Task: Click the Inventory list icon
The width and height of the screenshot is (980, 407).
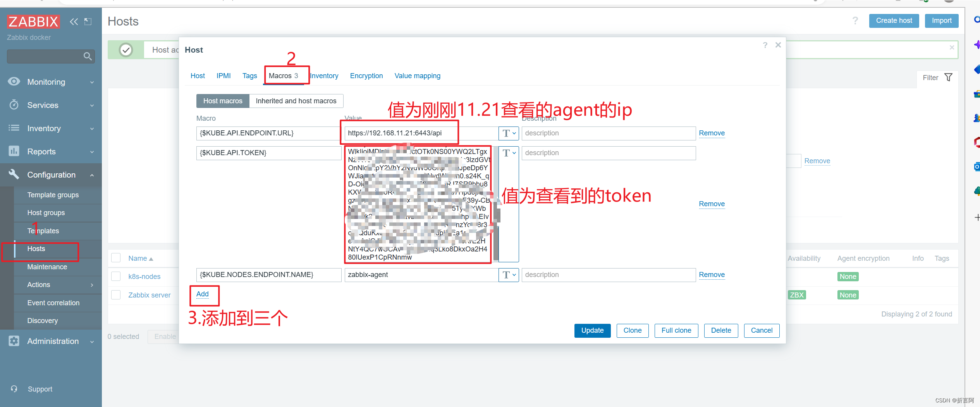Action: coord(14,128)
